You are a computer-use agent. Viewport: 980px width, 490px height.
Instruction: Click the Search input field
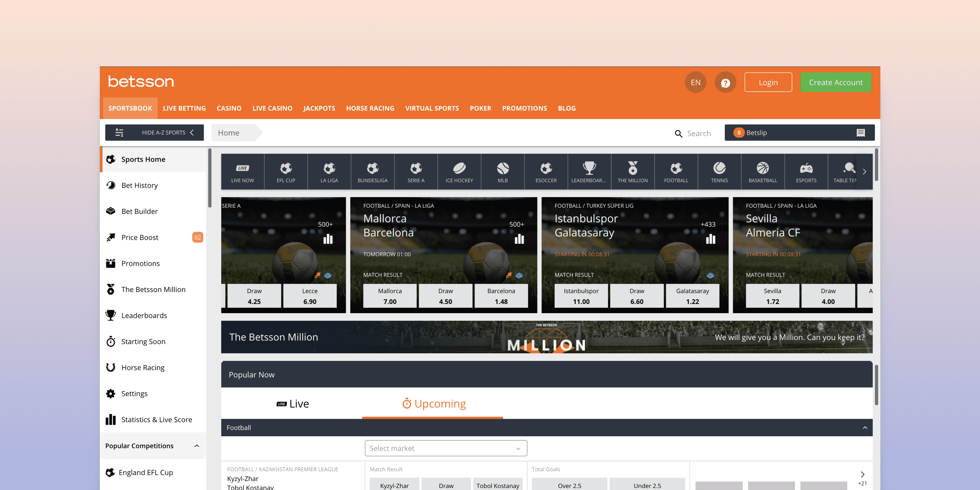click(x=698, y=134)
